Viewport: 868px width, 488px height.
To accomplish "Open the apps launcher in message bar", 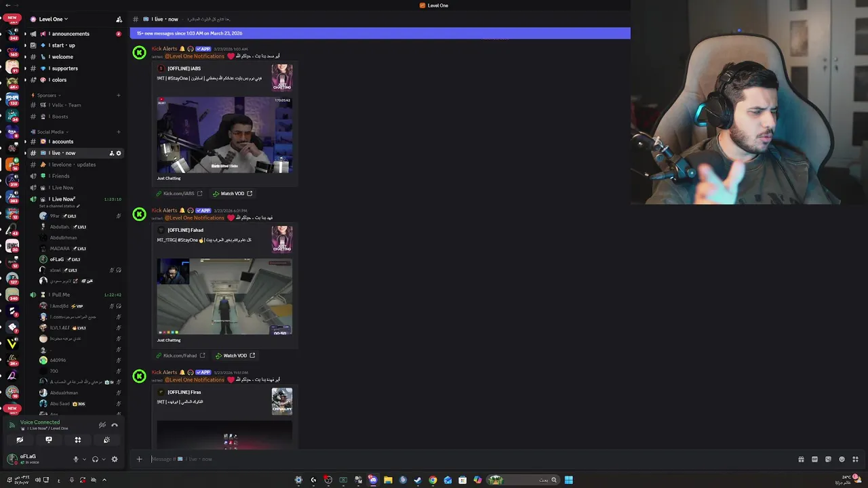I will pyautogui.click(x=855, y=459).
